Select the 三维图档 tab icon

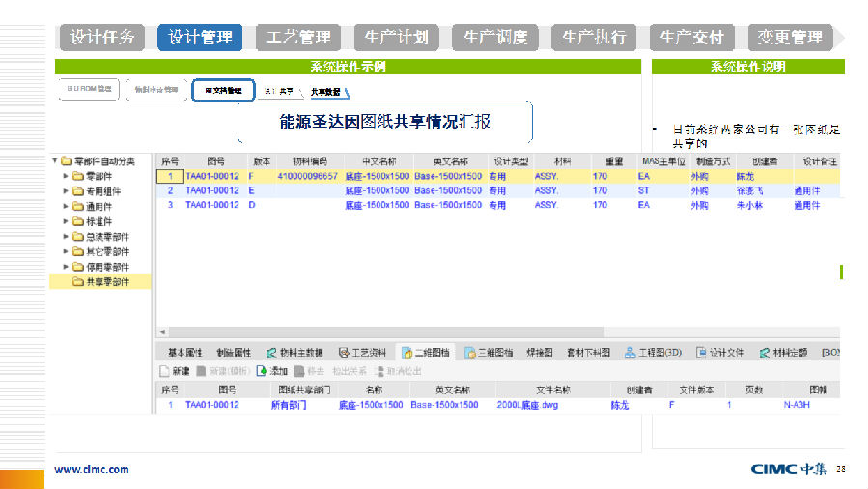pos(469,353)
